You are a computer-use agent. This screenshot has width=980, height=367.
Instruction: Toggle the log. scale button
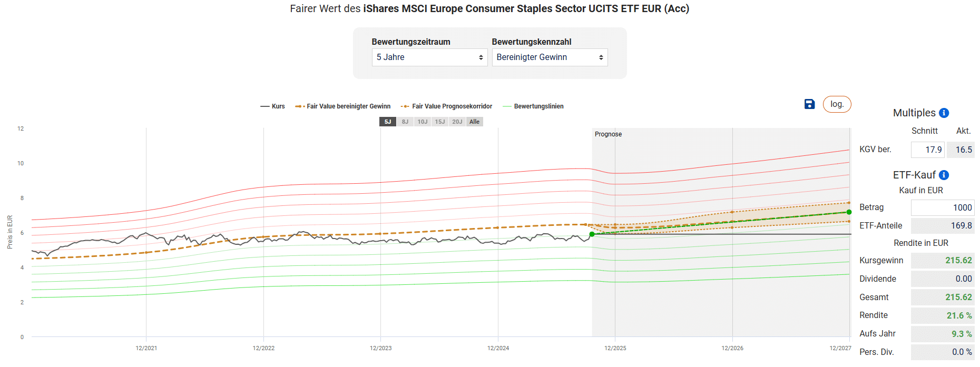[x=837, y=104]
